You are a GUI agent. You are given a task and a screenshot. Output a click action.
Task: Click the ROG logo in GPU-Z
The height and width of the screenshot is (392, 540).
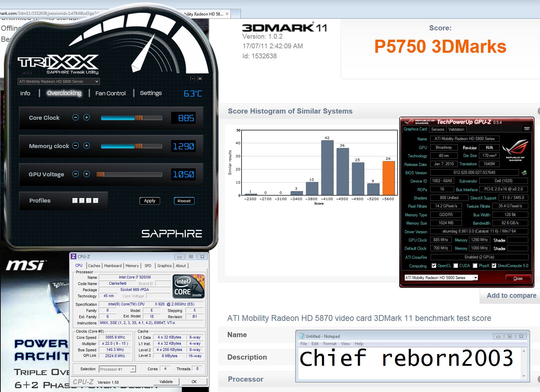tap(515, 150)
